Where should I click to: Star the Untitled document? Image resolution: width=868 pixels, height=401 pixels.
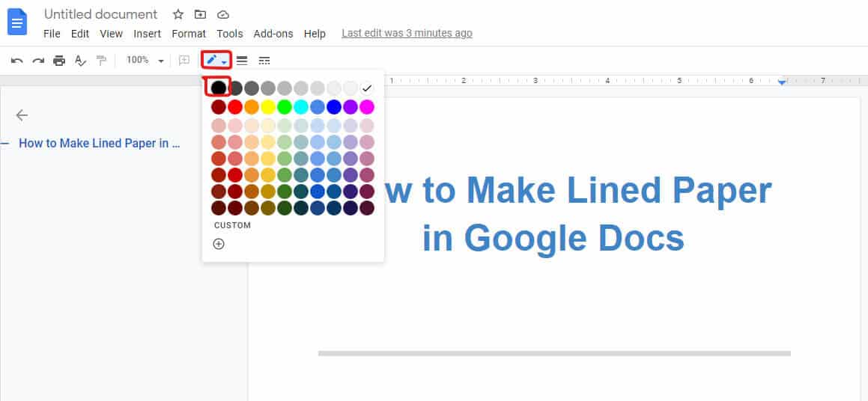(177, 14)
